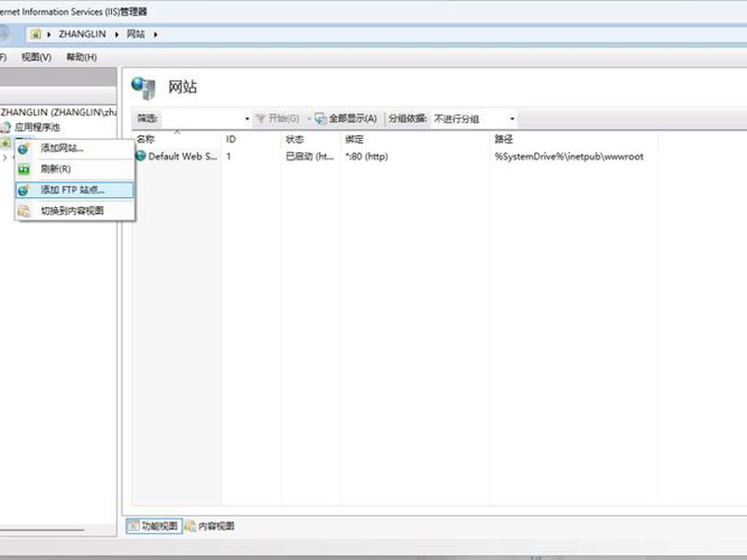Expand arrow after 网站 in breadcrumb
Screen dimensions: 747x560
[155, 35]
